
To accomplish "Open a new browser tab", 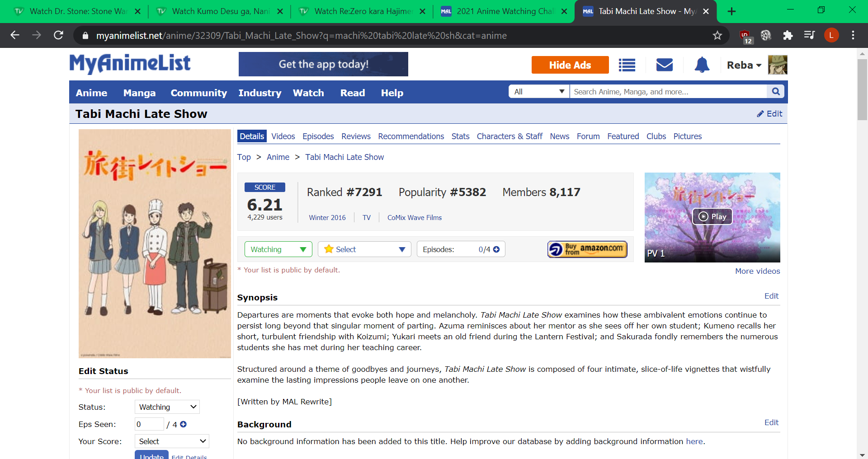I will (x=732, y=11).
